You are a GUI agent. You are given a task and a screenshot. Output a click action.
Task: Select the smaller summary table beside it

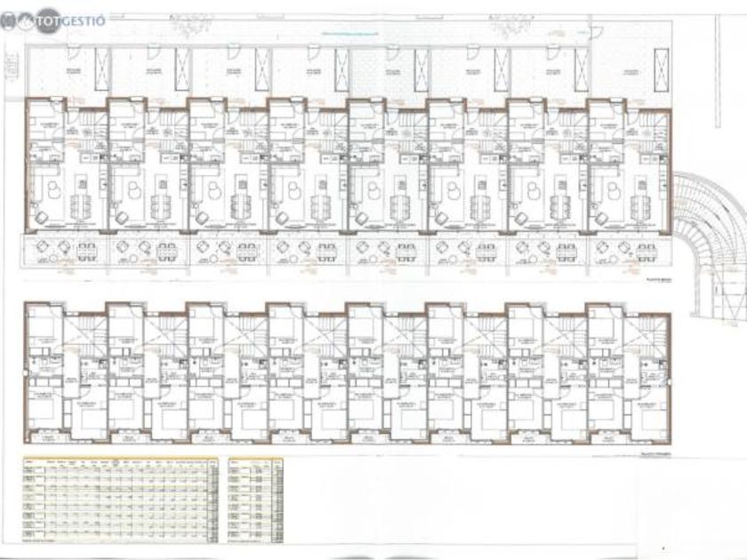(255, 500)
